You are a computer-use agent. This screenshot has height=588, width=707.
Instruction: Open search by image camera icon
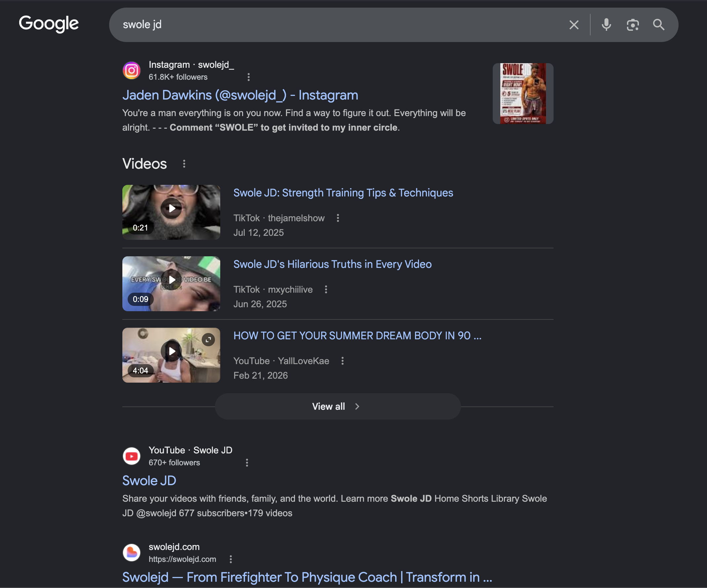pos(633,25)
